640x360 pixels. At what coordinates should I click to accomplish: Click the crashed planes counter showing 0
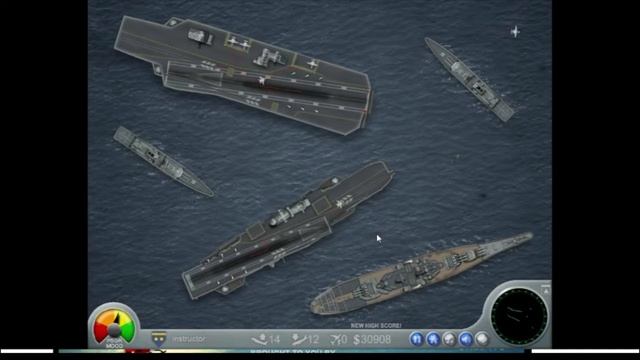[339, 339]
